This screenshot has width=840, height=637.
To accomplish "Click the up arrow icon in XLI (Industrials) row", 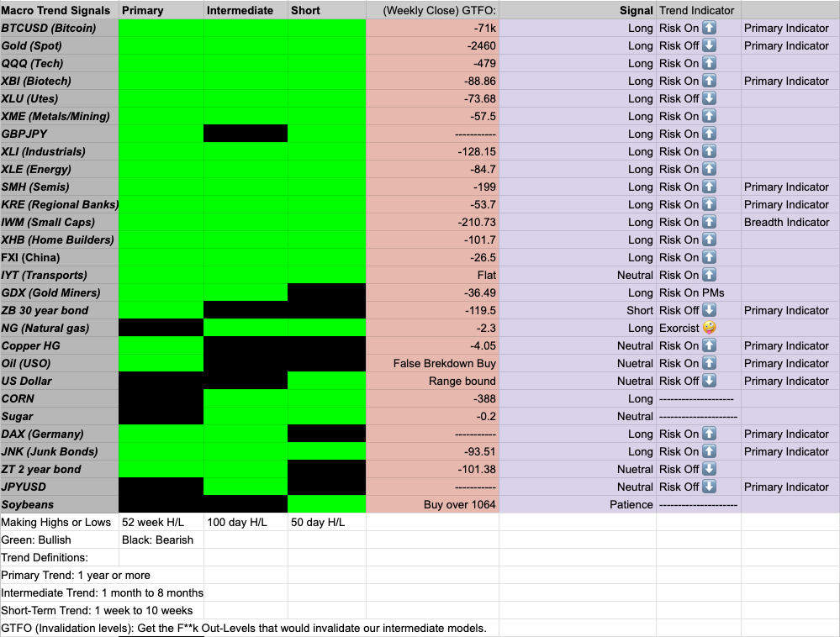I will click(x=710, y=151).
